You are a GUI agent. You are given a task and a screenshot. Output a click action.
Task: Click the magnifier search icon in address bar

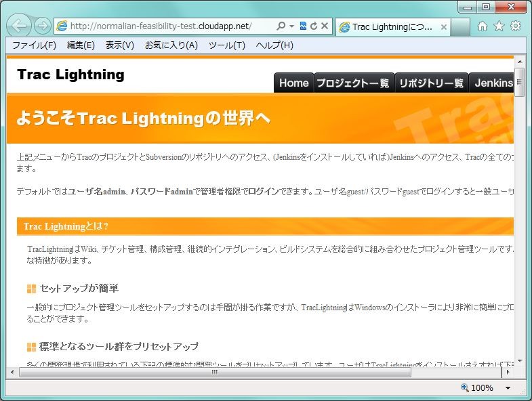coord(281,26)
